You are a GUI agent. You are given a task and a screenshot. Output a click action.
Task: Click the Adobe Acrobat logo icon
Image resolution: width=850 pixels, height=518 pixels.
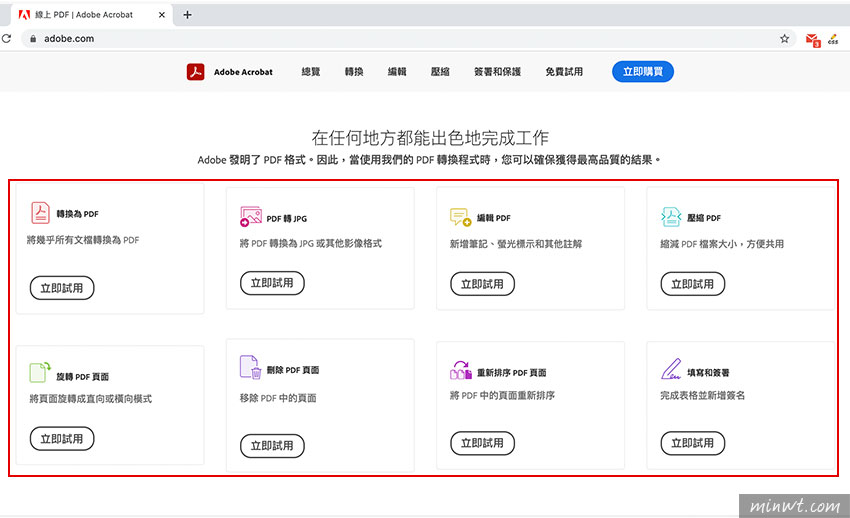195,72
